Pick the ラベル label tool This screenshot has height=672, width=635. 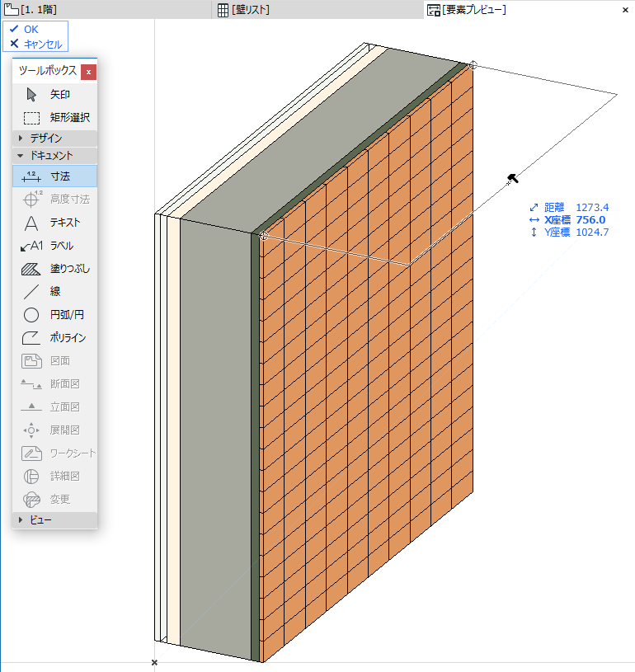click(55, 246)
